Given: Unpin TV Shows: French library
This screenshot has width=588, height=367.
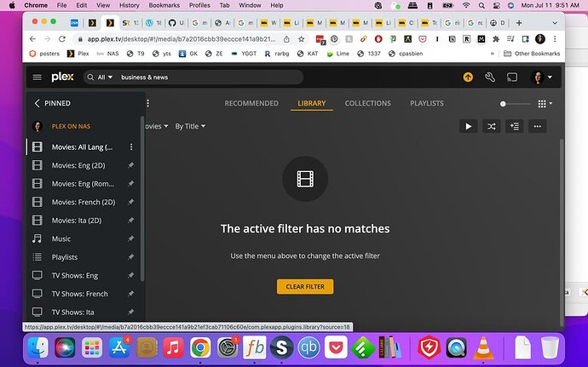Looking at the screenshot, I should pos(130,294).
